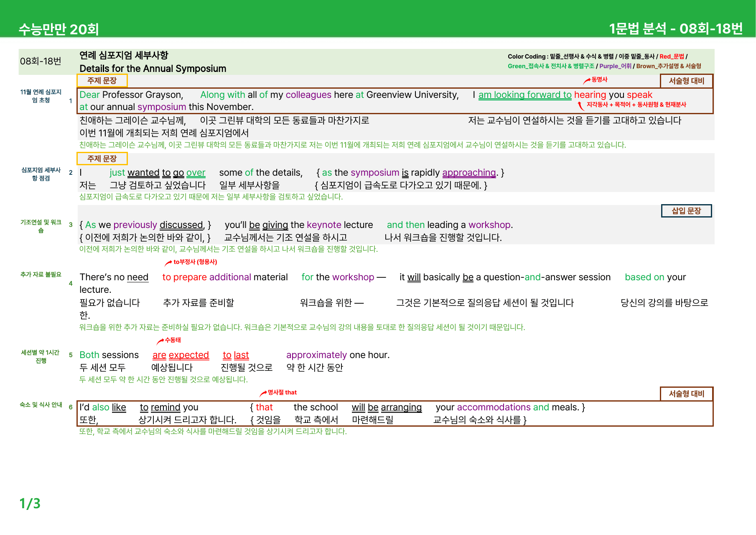756x535 pixels.
Task: Click the green translation '워크숍을 위한 추가 자료는...'
Action: (x=302, y=327)
